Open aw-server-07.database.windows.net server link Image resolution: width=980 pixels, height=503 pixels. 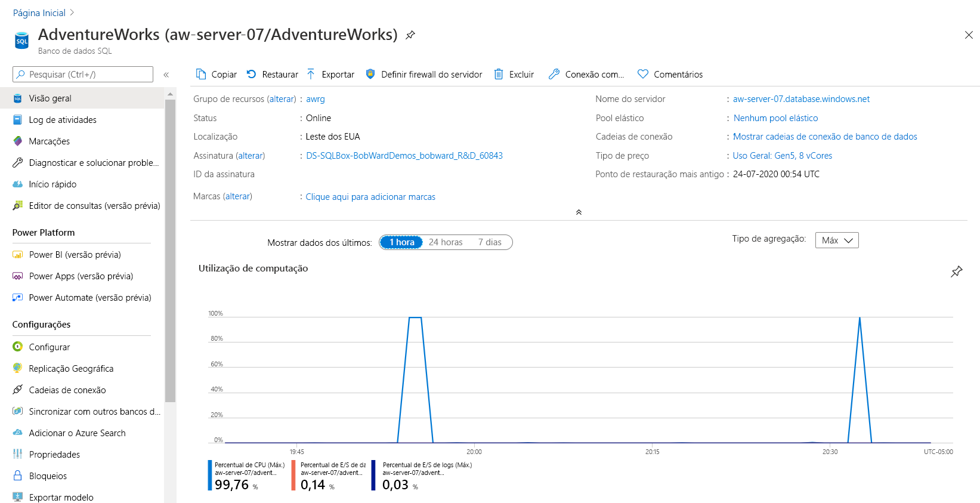[x=801, y=99]
